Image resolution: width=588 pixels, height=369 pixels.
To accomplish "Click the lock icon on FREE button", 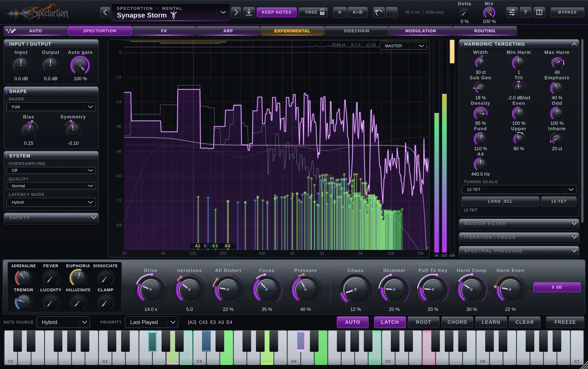I will pyautogui.click(x=322, y=12).
